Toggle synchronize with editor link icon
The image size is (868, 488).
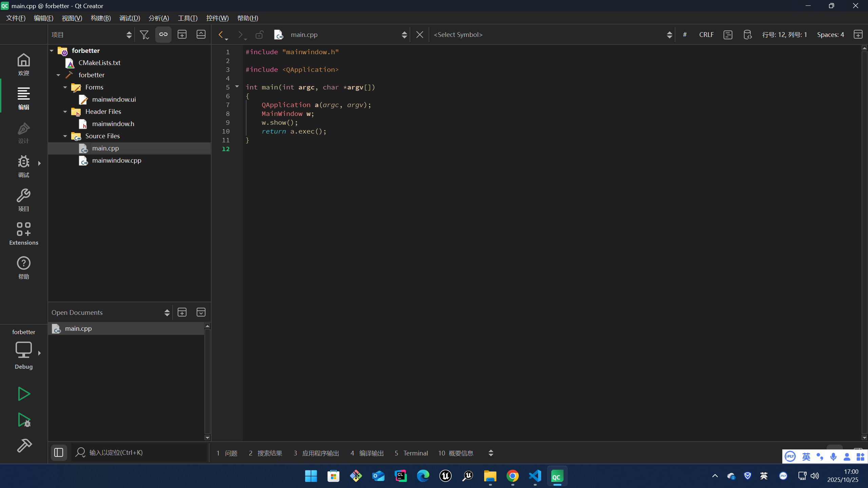pyautogui.click(x=163, y=35)
